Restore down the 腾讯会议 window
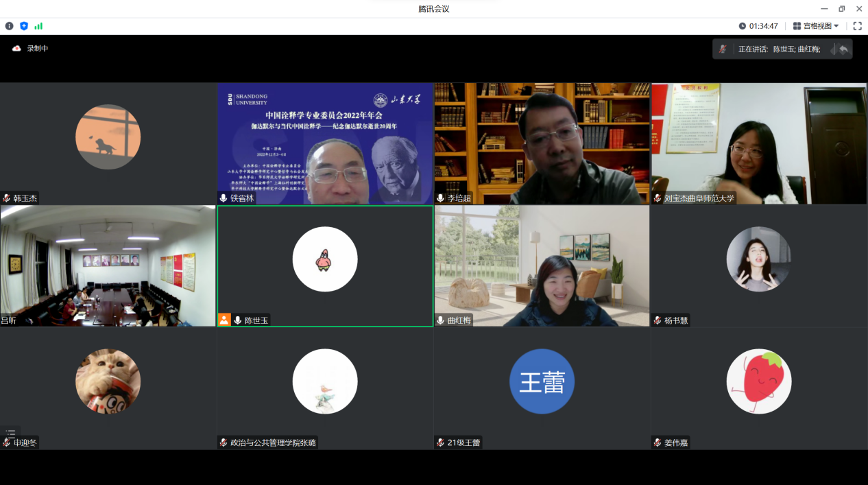Viewport: 868px width, 485px height. [x=841, y=9]
